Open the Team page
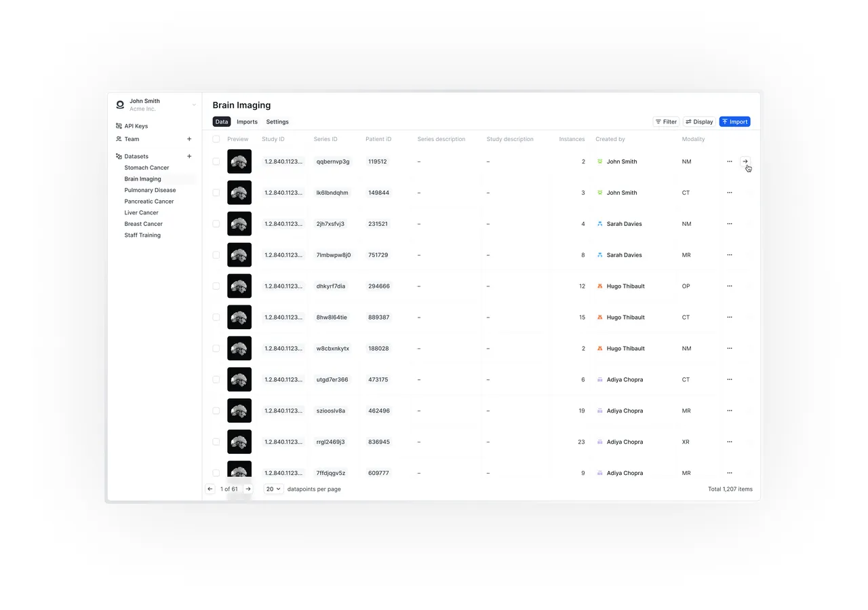This screenshot has width=868, height=610. 132,139
